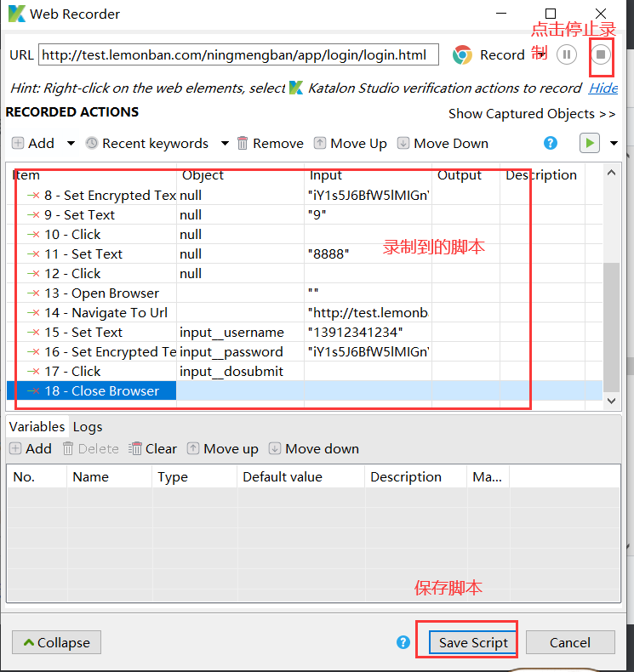This screenshot has height=672, width=634.
Task: Click the Item column header
Action: 91,175
